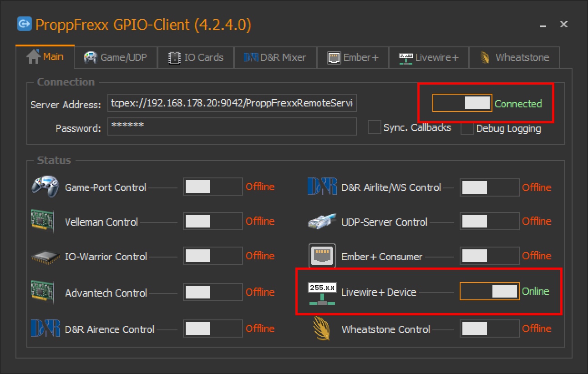Enable the Sync. Callbacks checkbox
Screen dimensions: 588x374
click(374, 127)
